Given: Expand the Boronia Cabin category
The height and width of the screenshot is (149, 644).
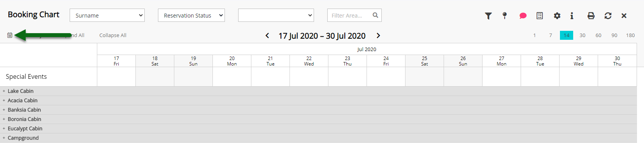Looking at the screenshot, I should click(x=4, y=119).
